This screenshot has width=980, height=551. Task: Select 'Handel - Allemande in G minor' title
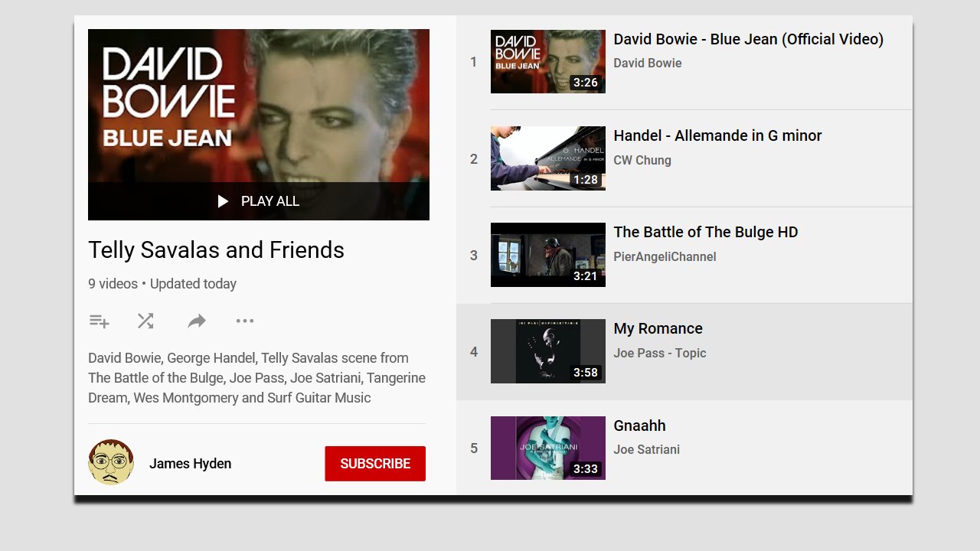coord(717,135)
